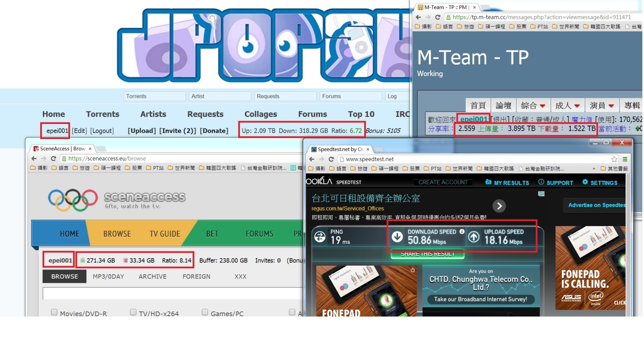Switch to the FOREIGN tab on SceneAccess
Screen dimensions: 644x345
click(x=196, y=277)
